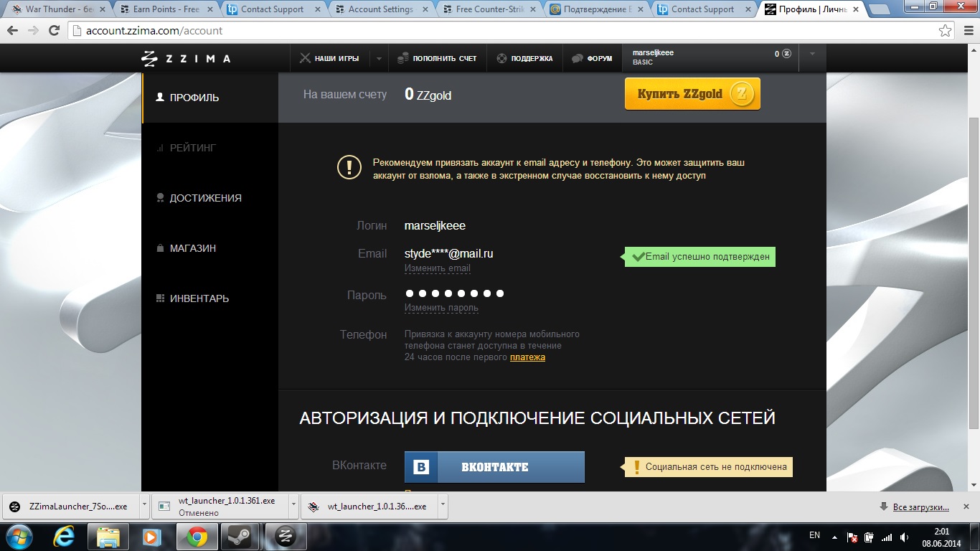980x551 pixels.
Task: Click the yellow warning exclamation icon
Action: [x=349, y=168]
